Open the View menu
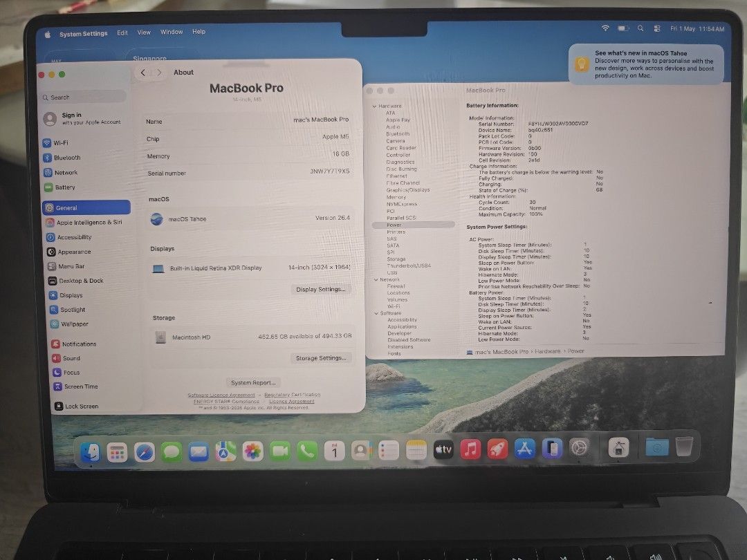Screen dimensions: 747x560 point(144,32)
